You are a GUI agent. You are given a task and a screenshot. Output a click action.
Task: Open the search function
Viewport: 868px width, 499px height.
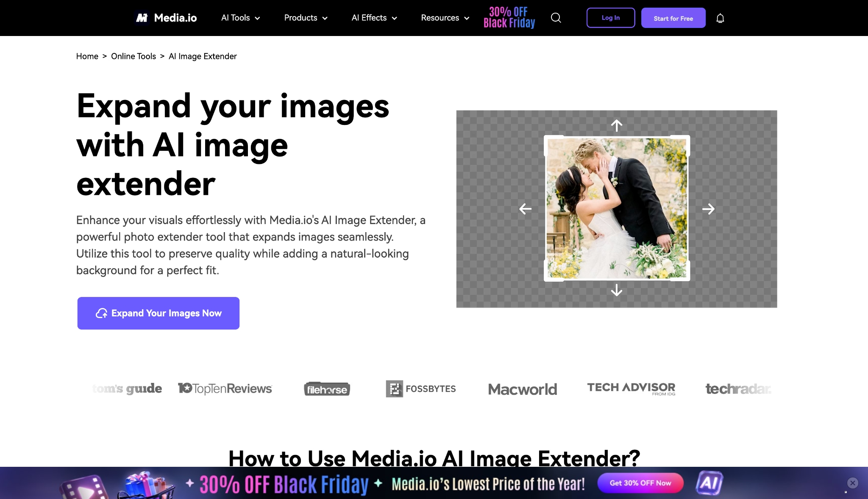[x=556, y=18]
